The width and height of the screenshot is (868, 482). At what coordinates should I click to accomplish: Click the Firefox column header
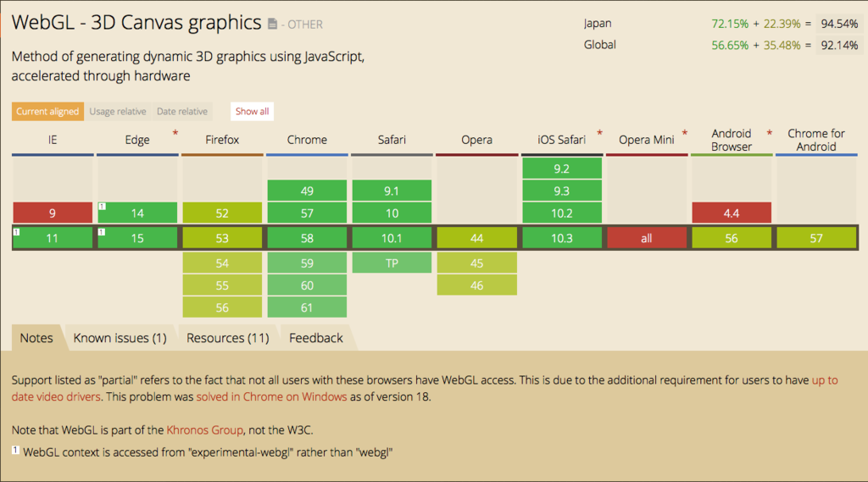[x=222, y=140]
